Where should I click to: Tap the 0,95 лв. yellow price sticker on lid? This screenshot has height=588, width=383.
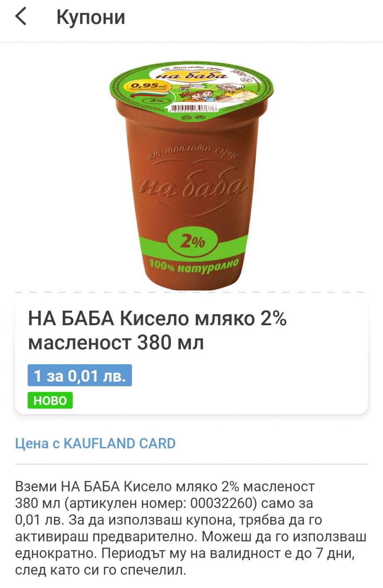point(148,86)
